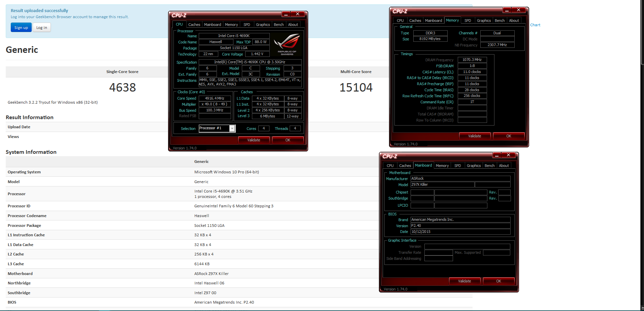Click the BIOS Version P2.40 field
This screenshot has height=311, width=644.
460,226
